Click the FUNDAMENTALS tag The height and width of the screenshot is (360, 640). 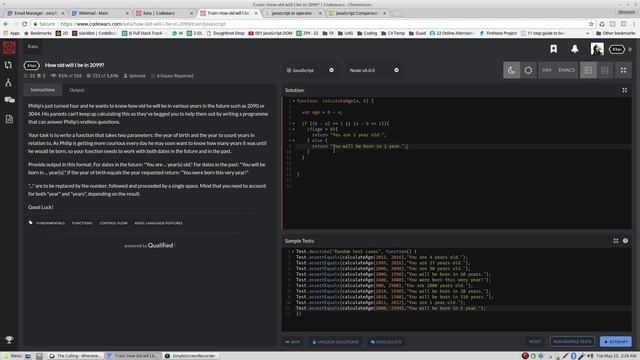pos(51,223)
